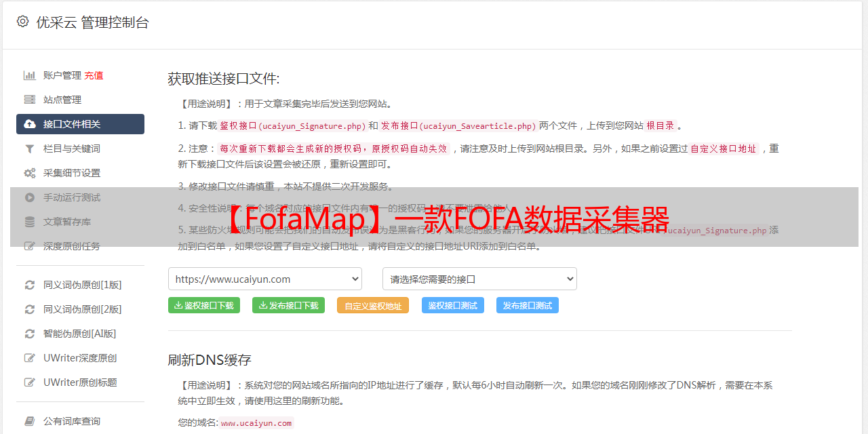Click the cloud upload icon for 接口文件相关
The image size is (868, 434).
pos(29,124)
